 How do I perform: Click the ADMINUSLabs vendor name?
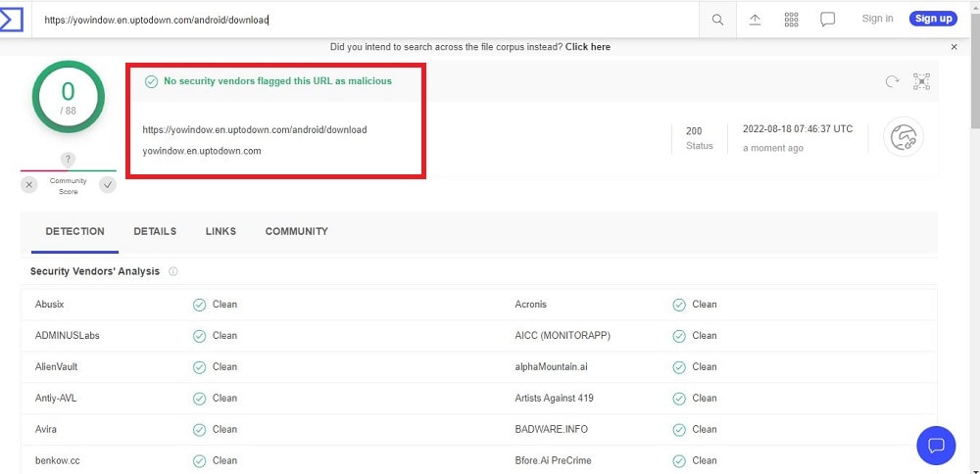[68, 335]
